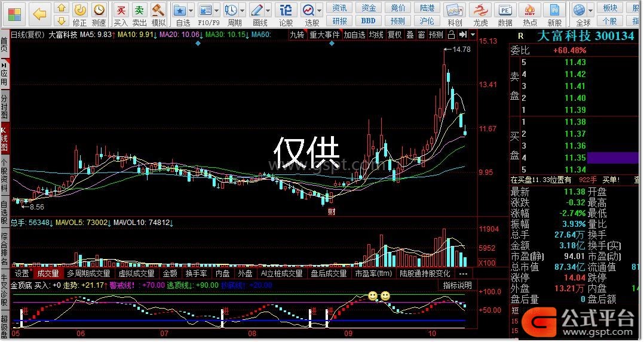
Task: Open chart toolbar triangle dropdown menu
Action: (473, 35)
